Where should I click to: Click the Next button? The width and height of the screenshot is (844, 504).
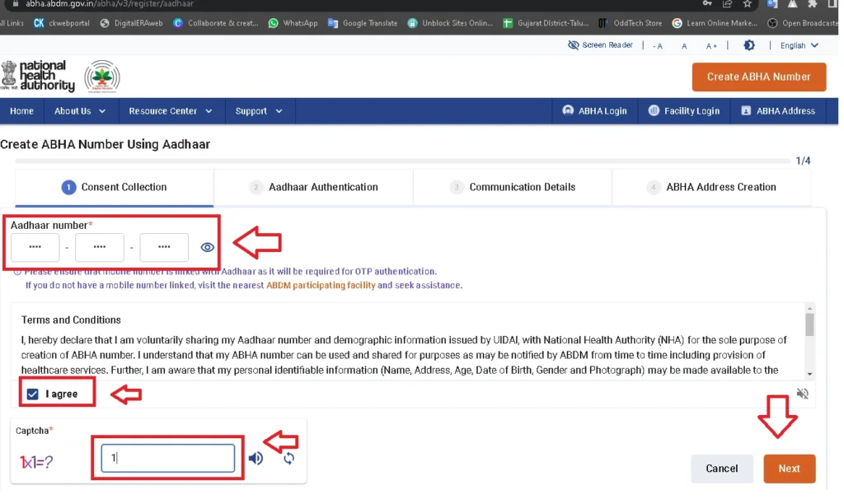pos(789,469)
